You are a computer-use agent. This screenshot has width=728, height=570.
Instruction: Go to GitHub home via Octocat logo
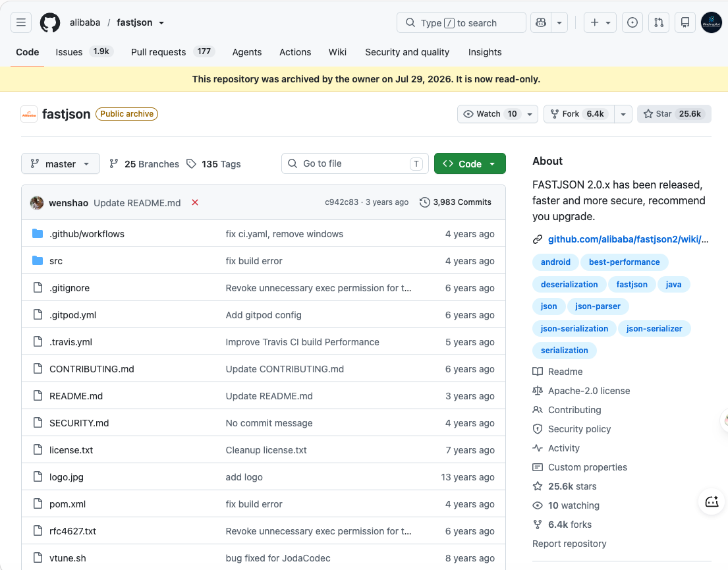click(x=49, y=22)
